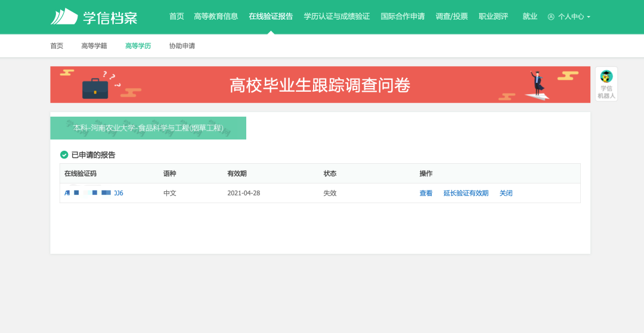Click the 失效 status cell
Image resolution: width=644 pixels, height=333 pixels.
(330, 193)
